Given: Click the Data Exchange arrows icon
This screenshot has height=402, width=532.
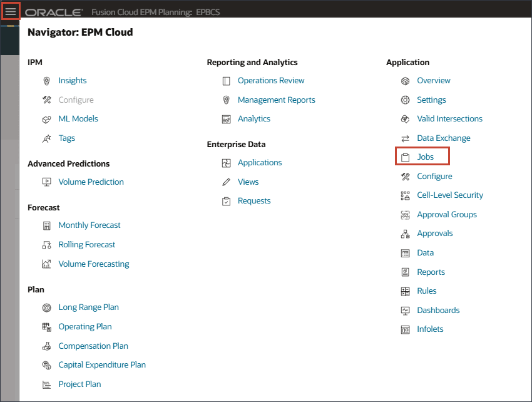Looking at the screenshot, I should coord(405,138).
